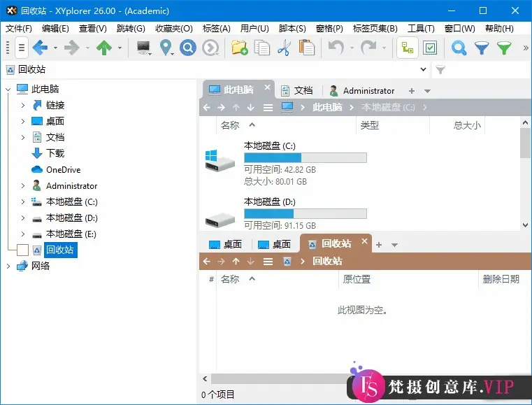This screenshot has width=532, height=405.
Task: Click the C: drive usage bar
Action: 305,157
